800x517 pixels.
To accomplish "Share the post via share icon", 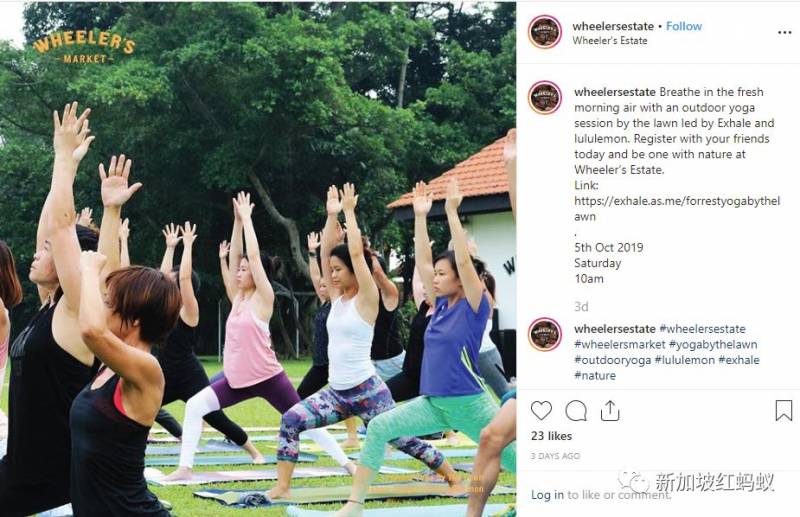I will point(610,410).
